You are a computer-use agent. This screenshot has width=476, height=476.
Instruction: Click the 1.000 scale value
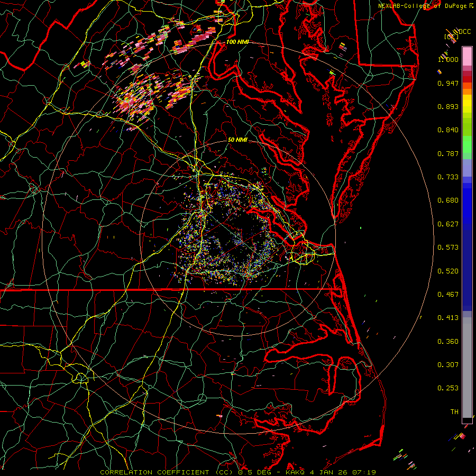(447, 60)
